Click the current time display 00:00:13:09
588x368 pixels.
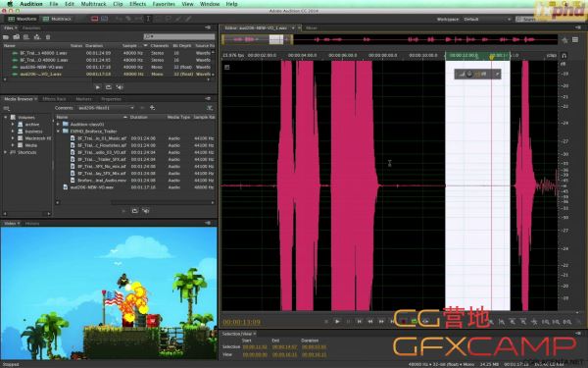pos(241,322)
